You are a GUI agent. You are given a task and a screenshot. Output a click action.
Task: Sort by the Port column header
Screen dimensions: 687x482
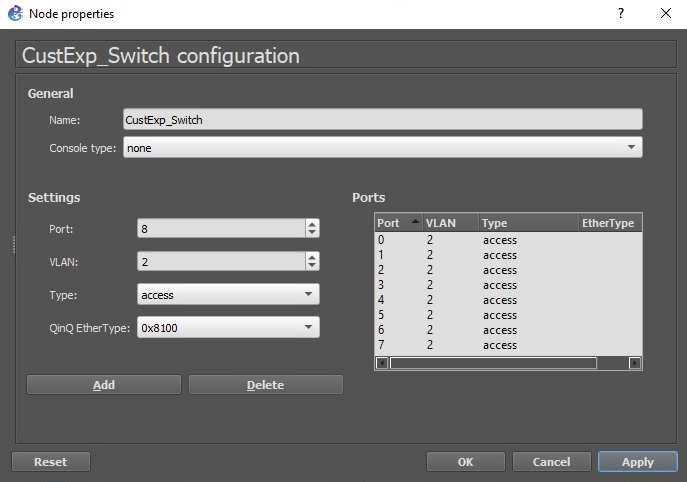click(x=398, y=223)
